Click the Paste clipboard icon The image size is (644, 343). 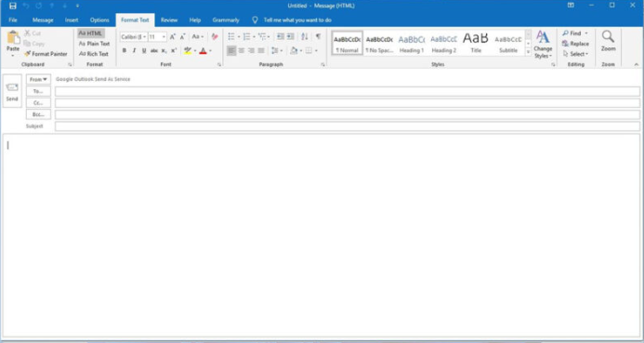(13, 38)
